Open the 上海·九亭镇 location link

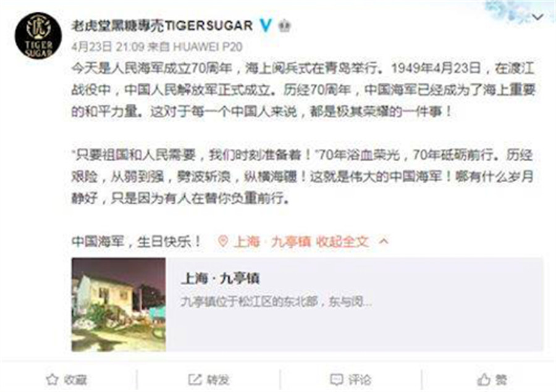[272, 242]
